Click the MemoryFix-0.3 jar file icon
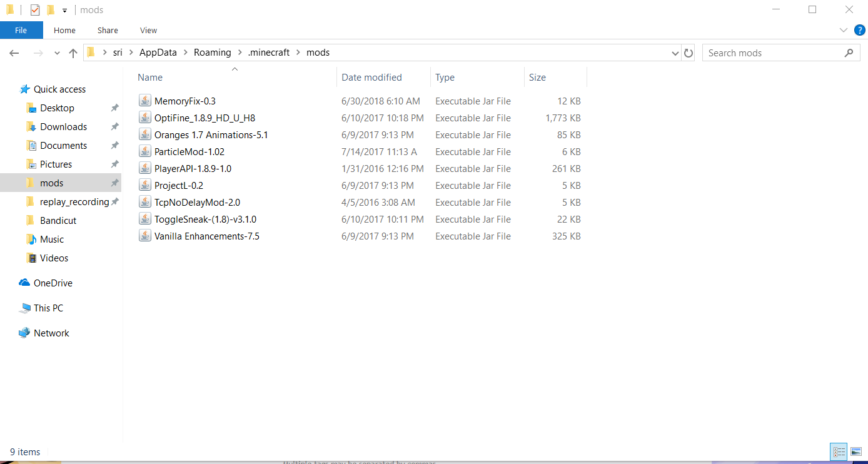 (145, 101)
